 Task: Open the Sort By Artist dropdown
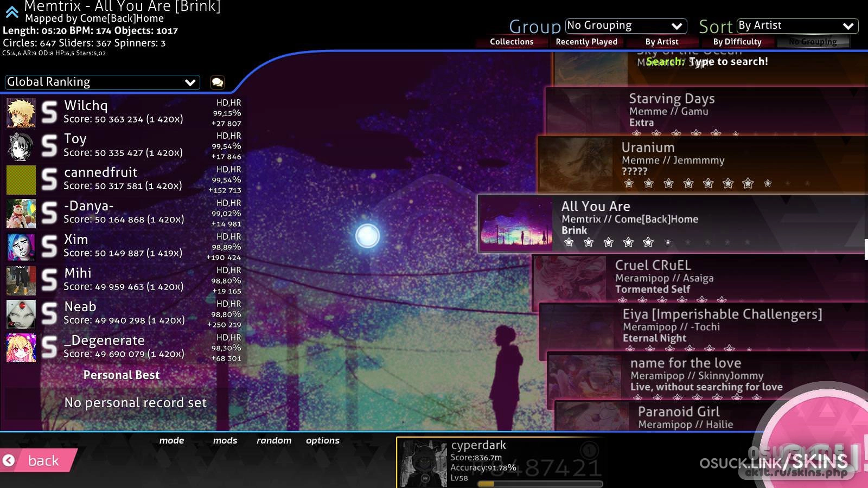click(797, 26)
